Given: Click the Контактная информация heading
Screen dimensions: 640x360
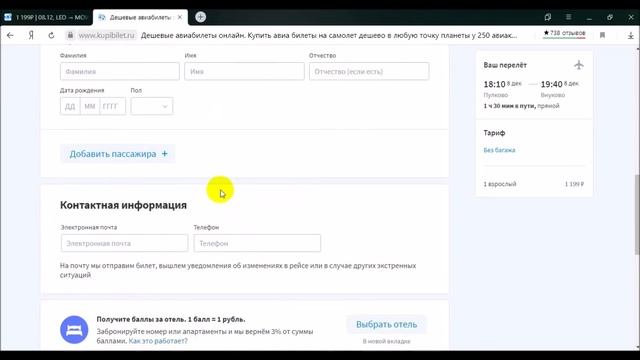Looking at the screenshot, I should (123, 205).
